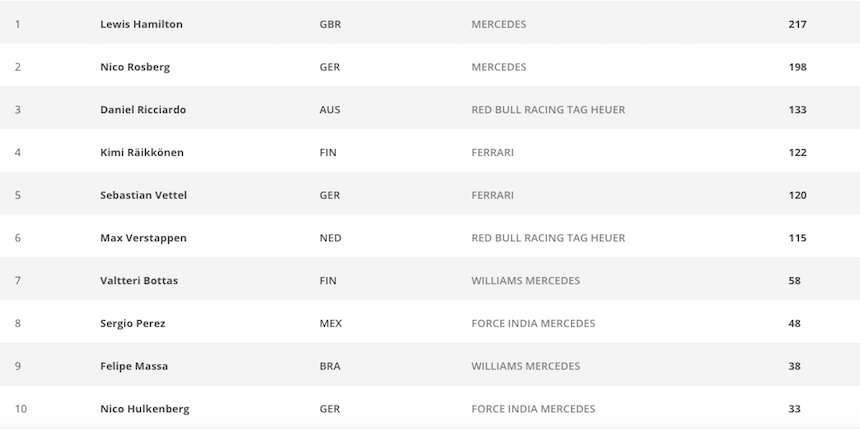Click MERCEDES team in Hamilton's row

click(498, 24)
